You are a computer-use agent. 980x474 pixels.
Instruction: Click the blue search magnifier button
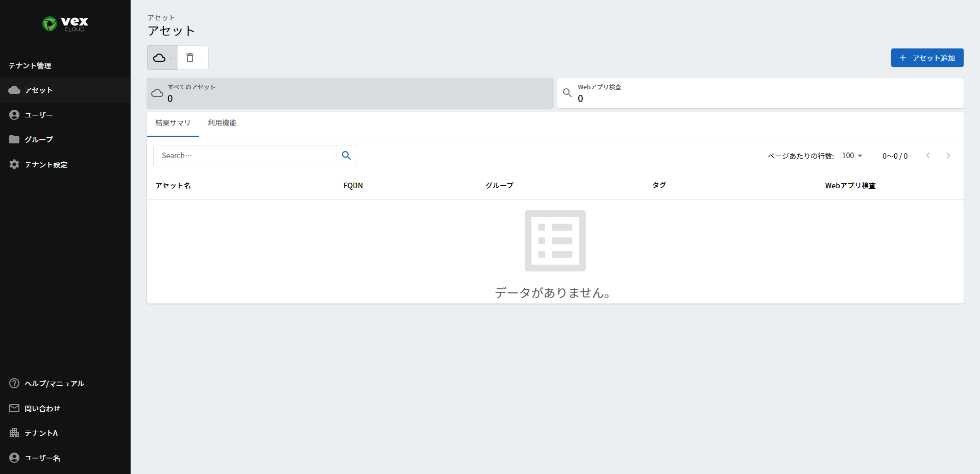tap(347, 156)
